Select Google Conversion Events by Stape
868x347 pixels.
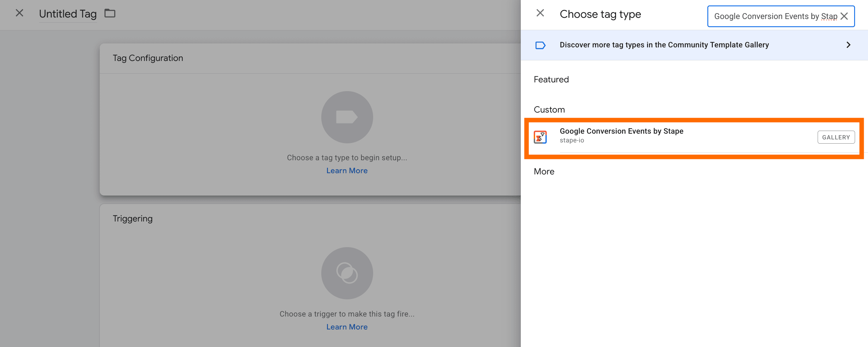click(621, 131)
